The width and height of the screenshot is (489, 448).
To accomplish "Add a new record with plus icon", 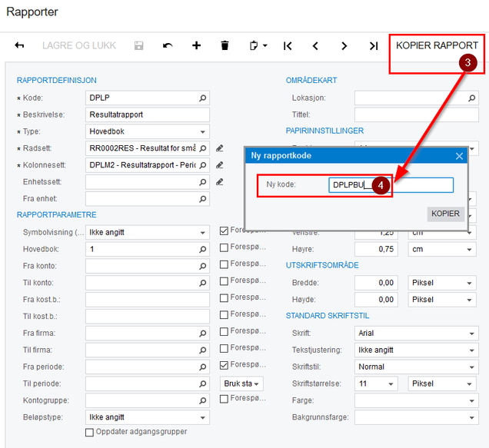I will pyautogui.click(x=196, y=45).
